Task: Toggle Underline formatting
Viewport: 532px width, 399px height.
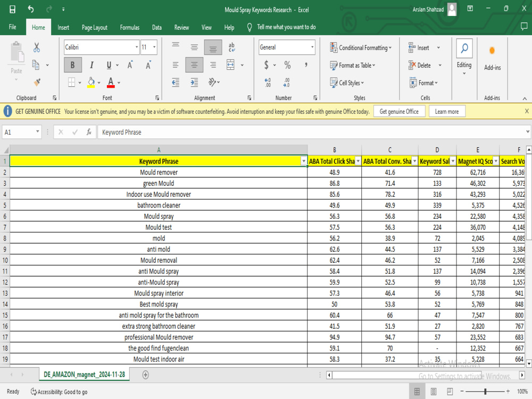Action: (109, 65)
